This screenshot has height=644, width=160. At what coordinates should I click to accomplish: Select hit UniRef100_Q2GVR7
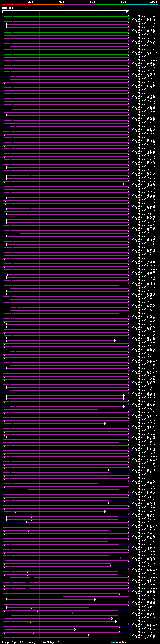pos(143,16)
